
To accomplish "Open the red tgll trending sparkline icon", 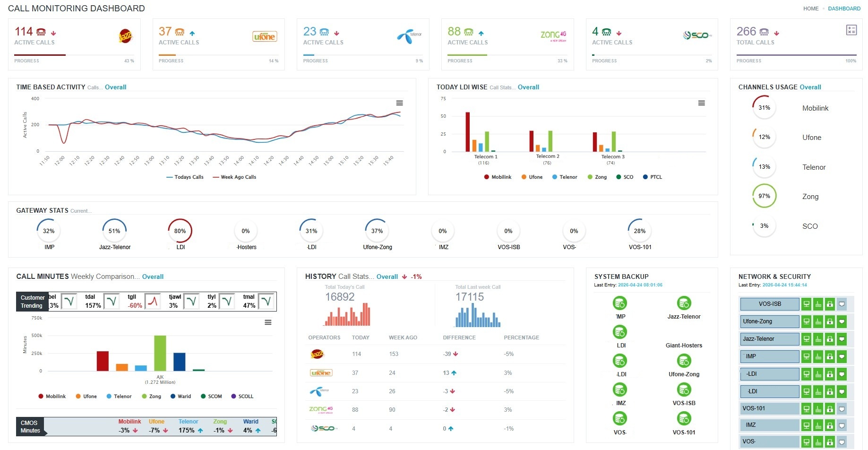I will (x=153, y=301).
